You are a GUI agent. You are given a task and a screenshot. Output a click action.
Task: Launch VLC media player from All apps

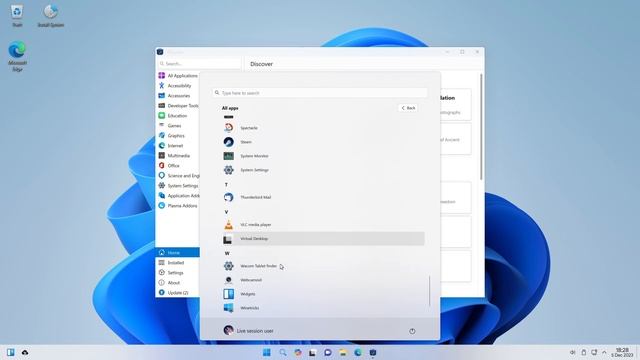click(323, 224)
